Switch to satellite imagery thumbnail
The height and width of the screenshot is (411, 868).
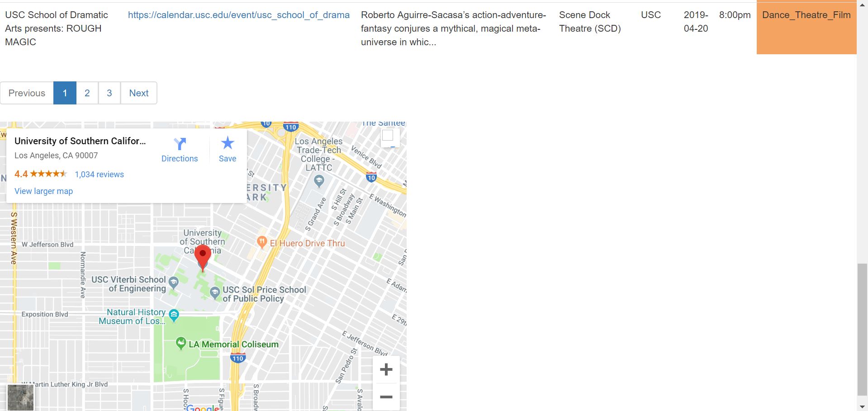click(20, 397)
